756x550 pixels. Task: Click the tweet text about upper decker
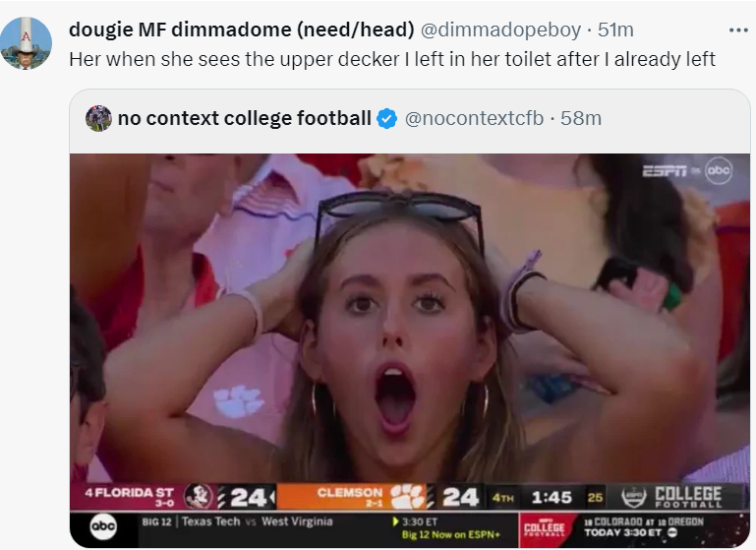(x=392, y=59)
